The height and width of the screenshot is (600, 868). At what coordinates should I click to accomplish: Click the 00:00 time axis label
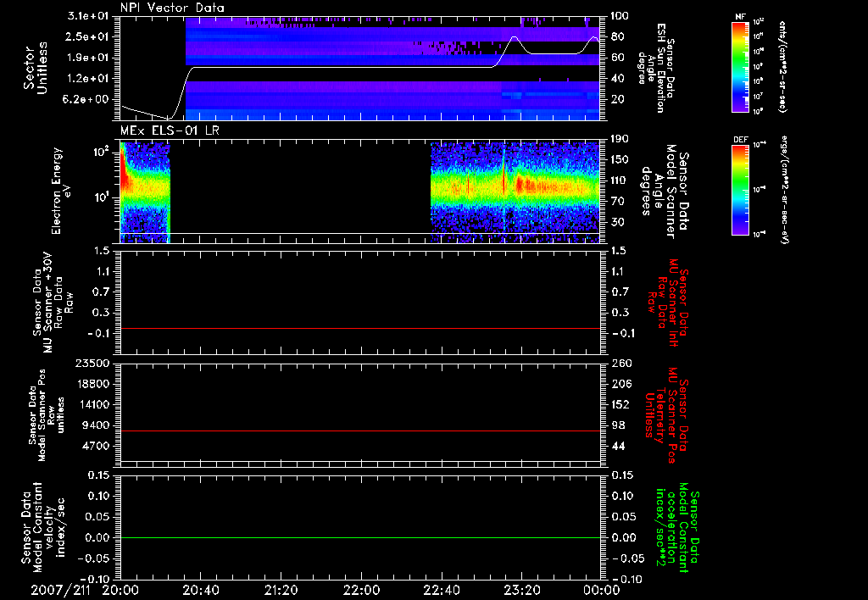601,591
